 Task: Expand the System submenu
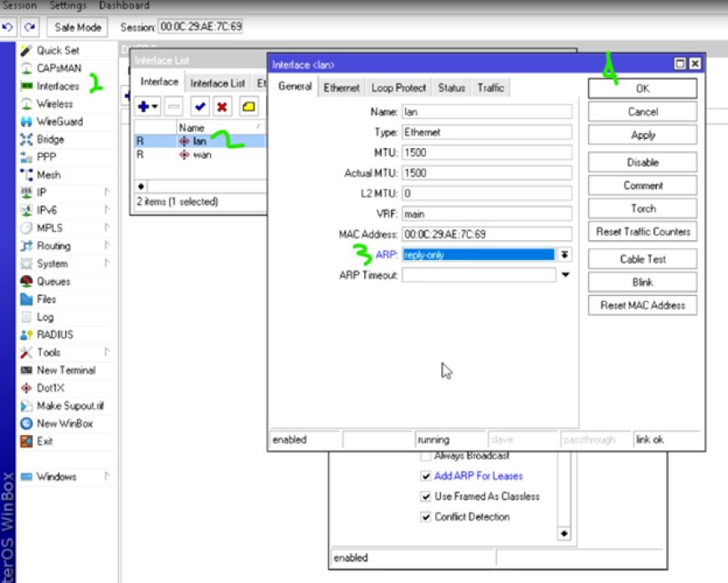tap(107, 263)
